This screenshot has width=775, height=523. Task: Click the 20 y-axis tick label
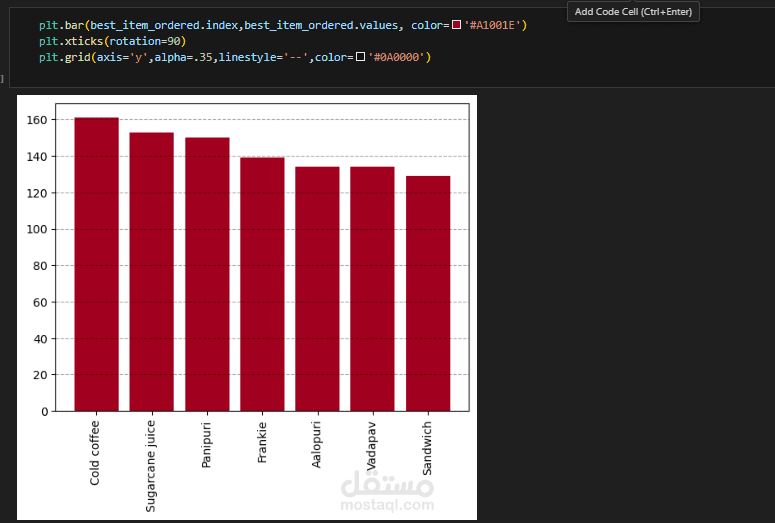pyautogui.click(x=40, y=375)
